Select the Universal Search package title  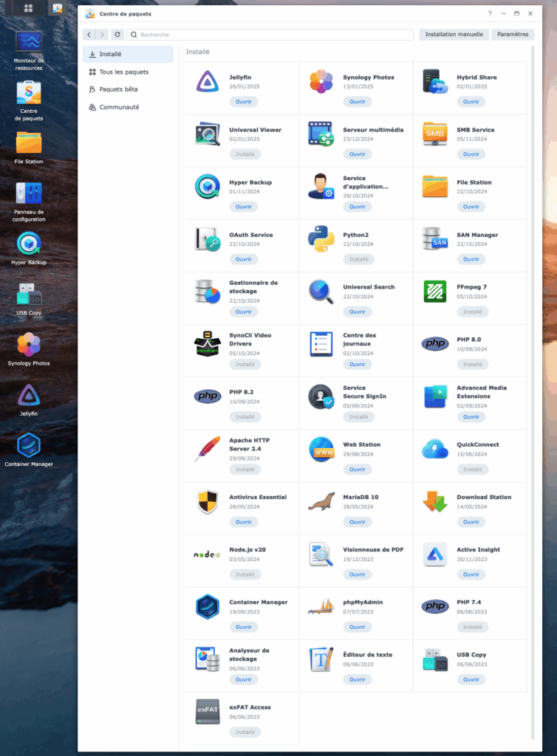pyautogui.click(x=369, y=287)
